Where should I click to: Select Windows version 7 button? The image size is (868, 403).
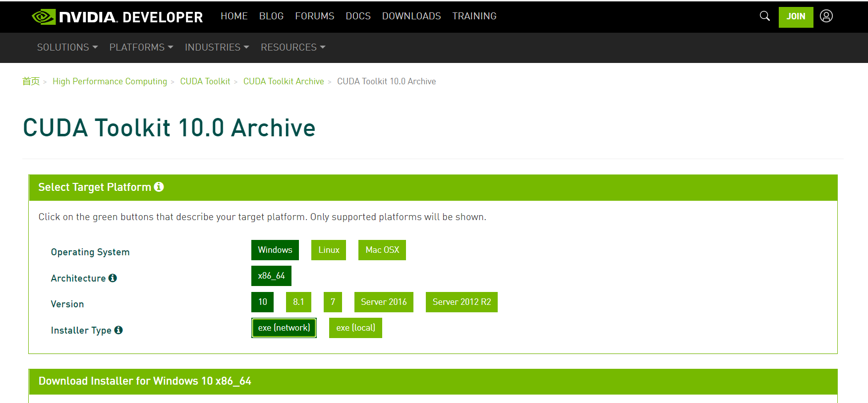click(333, 302)
